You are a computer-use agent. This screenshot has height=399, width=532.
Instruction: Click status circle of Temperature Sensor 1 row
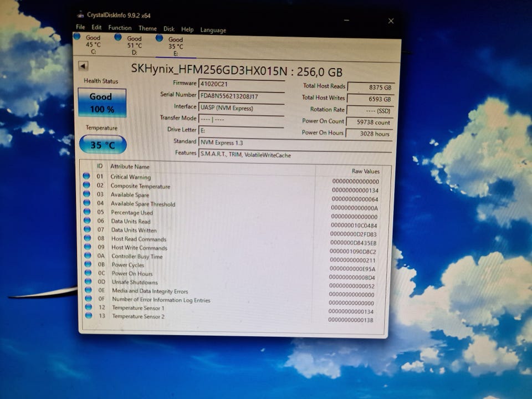(x=89, y=306)
